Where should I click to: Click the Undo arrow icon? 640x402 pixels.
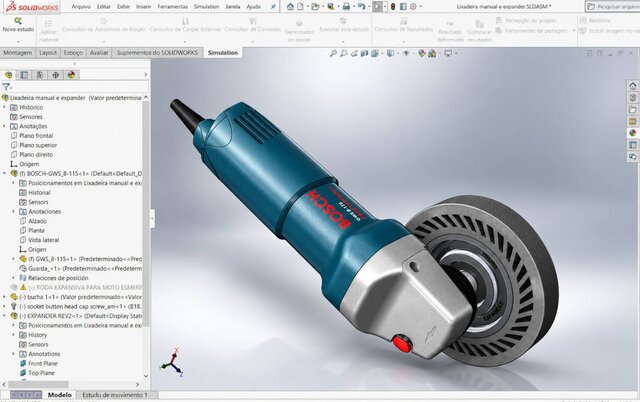point(361,7)
